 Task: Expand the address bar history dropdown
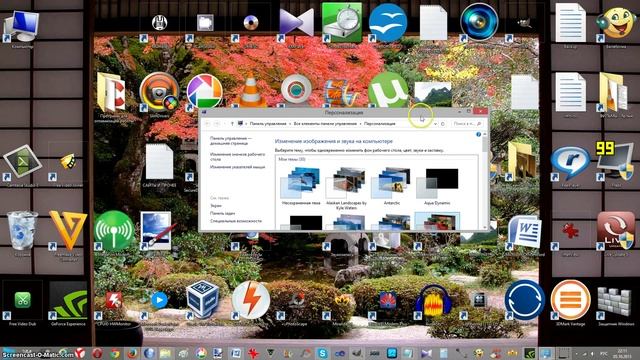[x=436, y=124]
